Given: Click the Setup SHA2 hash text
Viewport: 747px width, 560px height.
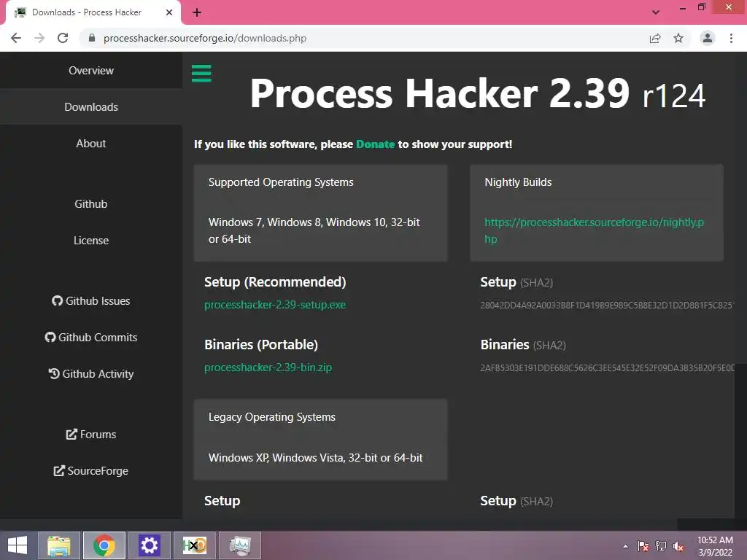Looking at the screenshot, I should tap(607, 306).
